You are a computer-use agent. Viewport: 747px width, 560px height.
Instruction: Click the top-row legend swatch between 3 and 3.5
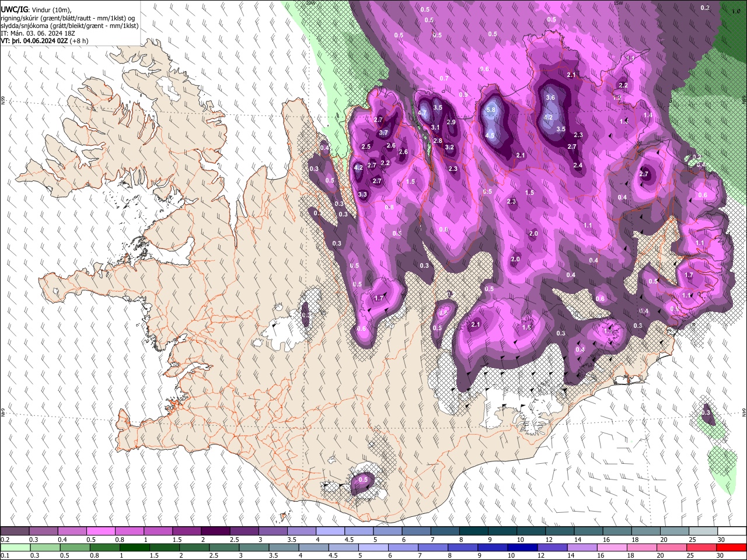[x=273, y=531]
